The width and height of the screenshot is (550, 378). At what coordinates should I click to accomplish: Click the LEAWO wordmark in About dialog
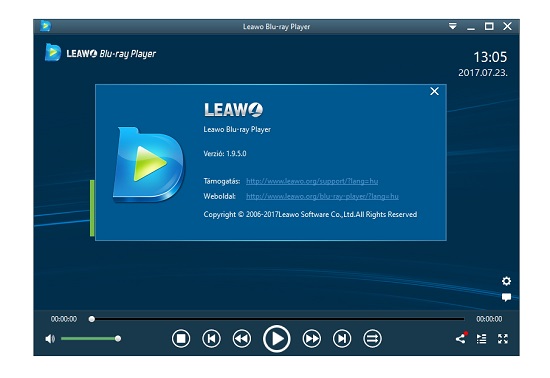234,110
